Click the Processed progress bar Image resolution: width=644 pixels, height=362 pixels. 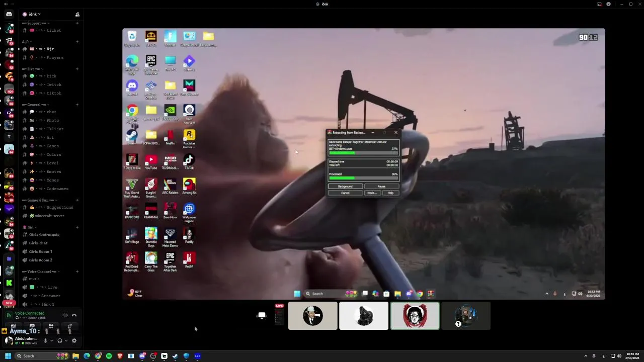point(364,178)
